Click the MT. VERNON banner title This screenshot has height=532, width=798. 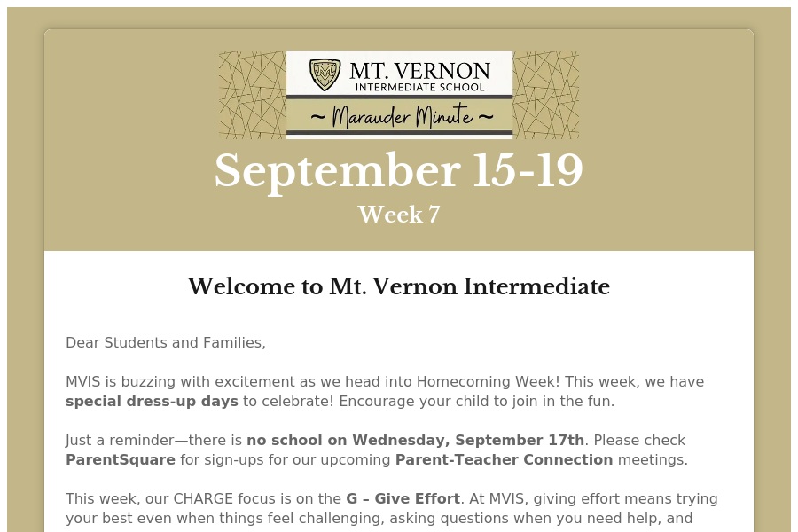tap(419, 70)
